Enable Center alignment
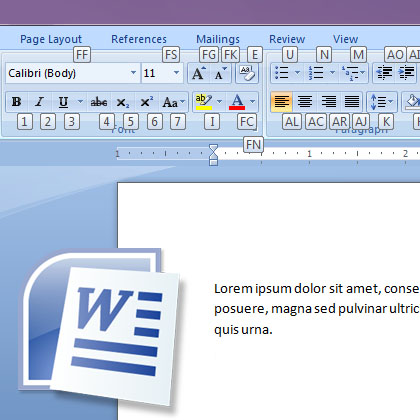420x420 pixels. [305, 101]
